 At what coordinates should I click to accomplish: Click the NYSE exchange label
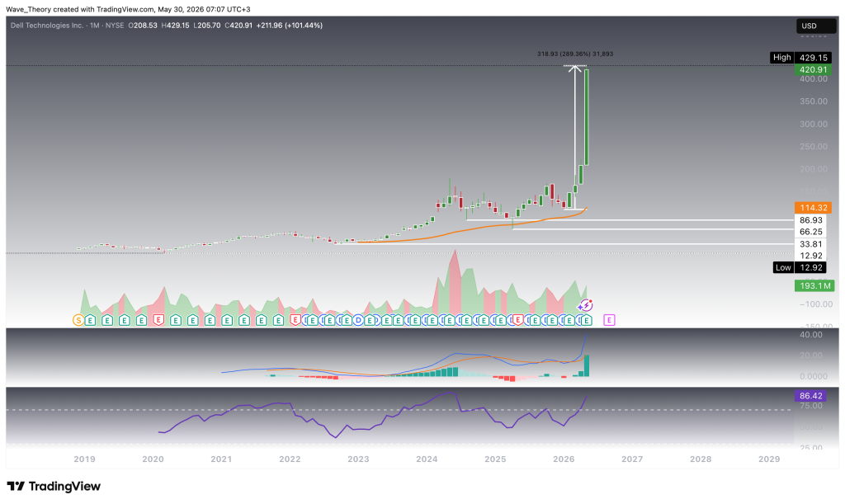point(115,26)
